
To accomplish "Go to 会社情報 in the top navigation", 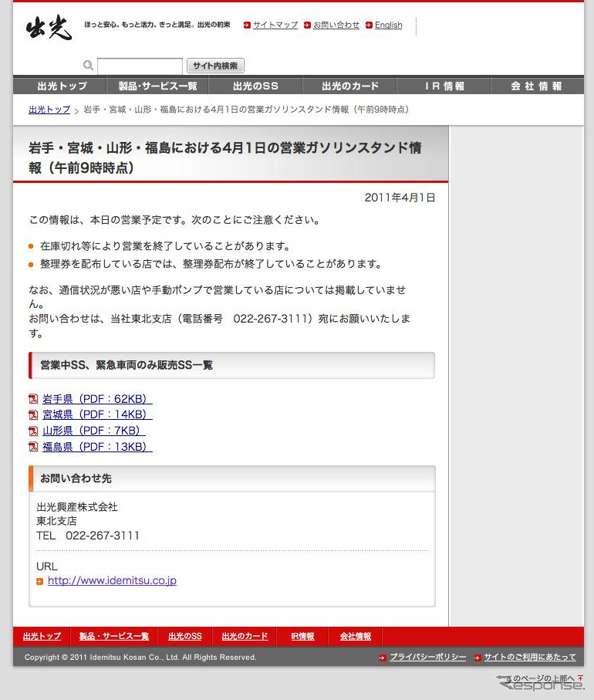I will (x=536, y=86).
